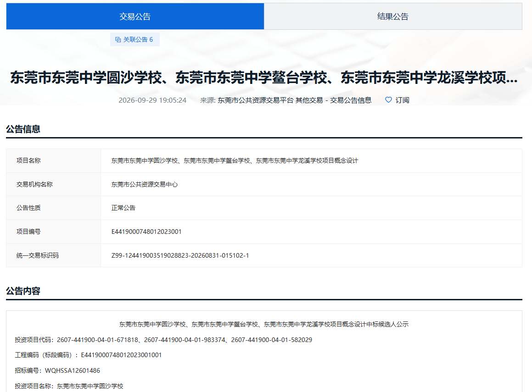Click 招标编号 WQHSSA12601486 line
Image resolution: width=532 pixels, height=392 pixels.
pos(57,370)
